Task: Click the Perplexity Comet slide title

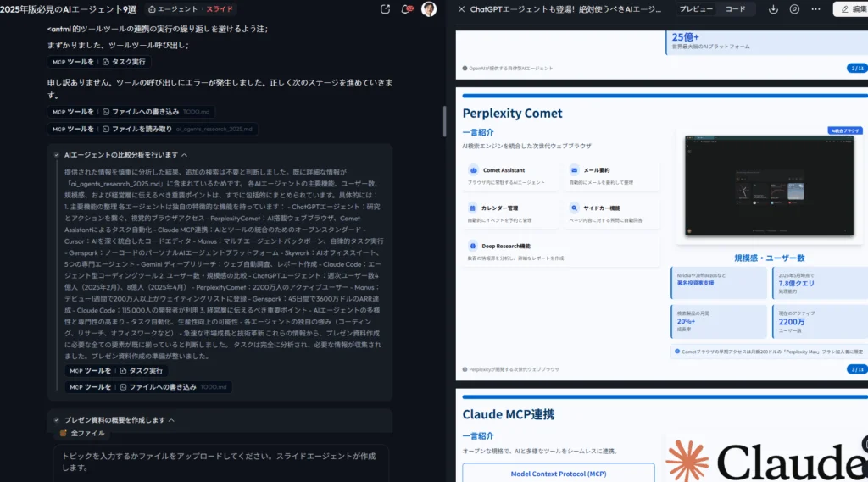Action: (x=512, y=114)
